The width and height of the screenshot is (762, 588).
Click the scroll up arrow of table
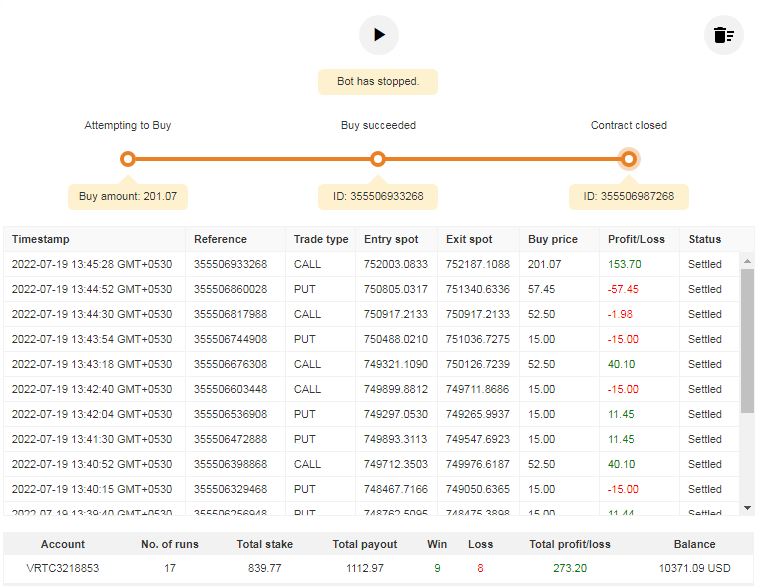click(x=747, y=260)
